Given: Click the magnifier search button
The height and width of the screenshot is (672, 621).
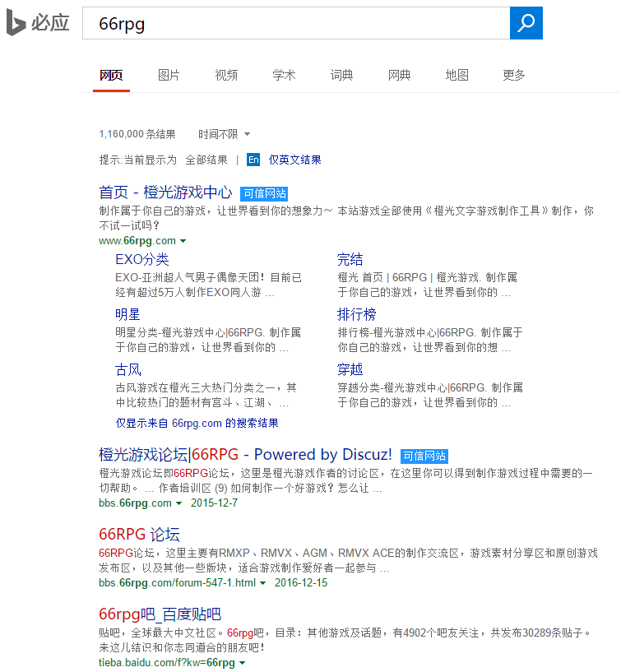Looking at the screenshot, I should coord(526,23).
